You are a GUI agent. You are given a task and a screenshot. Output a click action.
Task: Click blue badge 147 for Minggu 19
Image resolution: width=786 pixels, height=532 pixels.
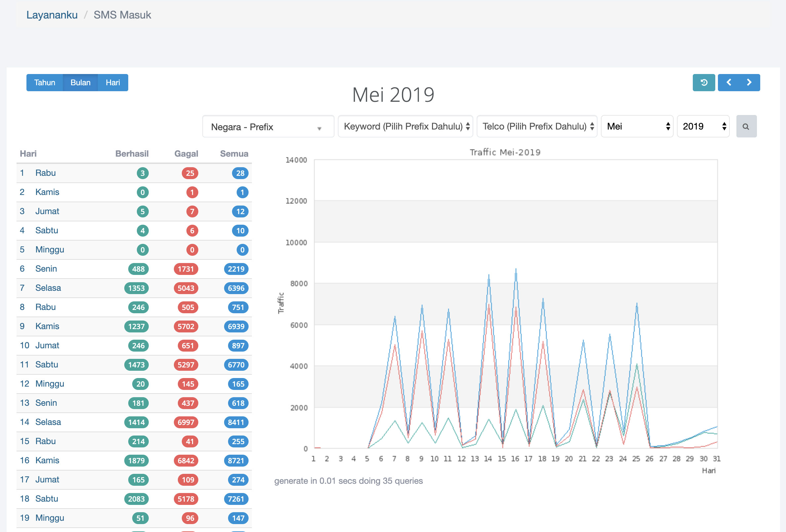[238, 518]
